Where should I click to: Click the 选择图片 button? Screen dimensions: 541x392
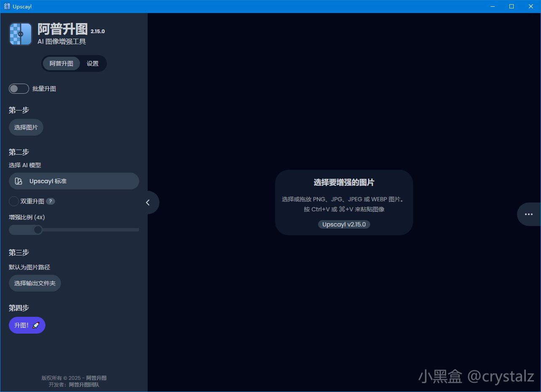pyautogui.click(x=26, y=127)
